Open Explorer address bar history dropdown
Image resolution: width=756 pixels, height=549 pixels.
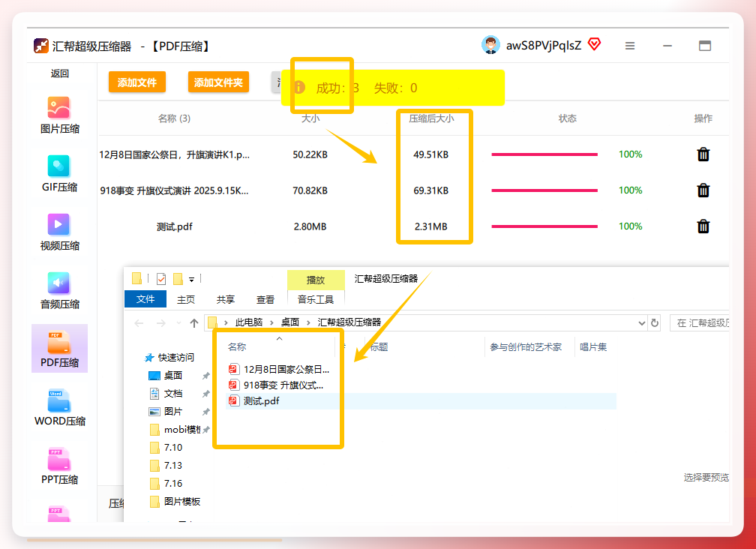click(641, 323)
